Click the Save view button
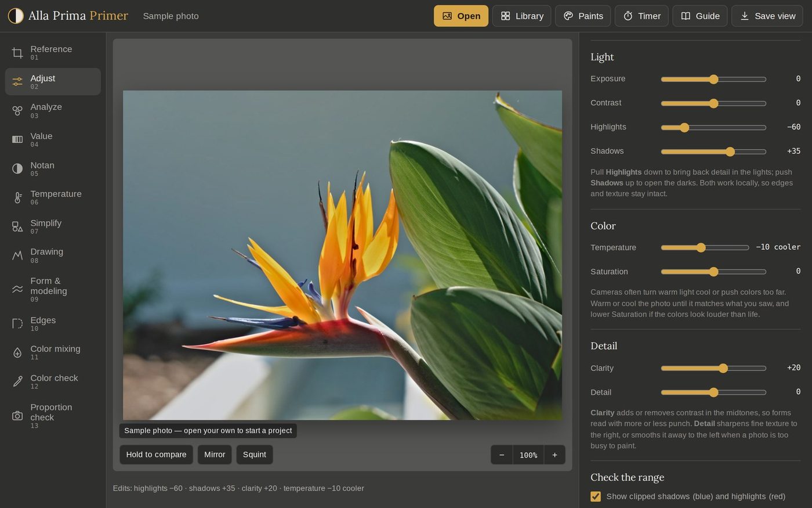 pos(767,16)
